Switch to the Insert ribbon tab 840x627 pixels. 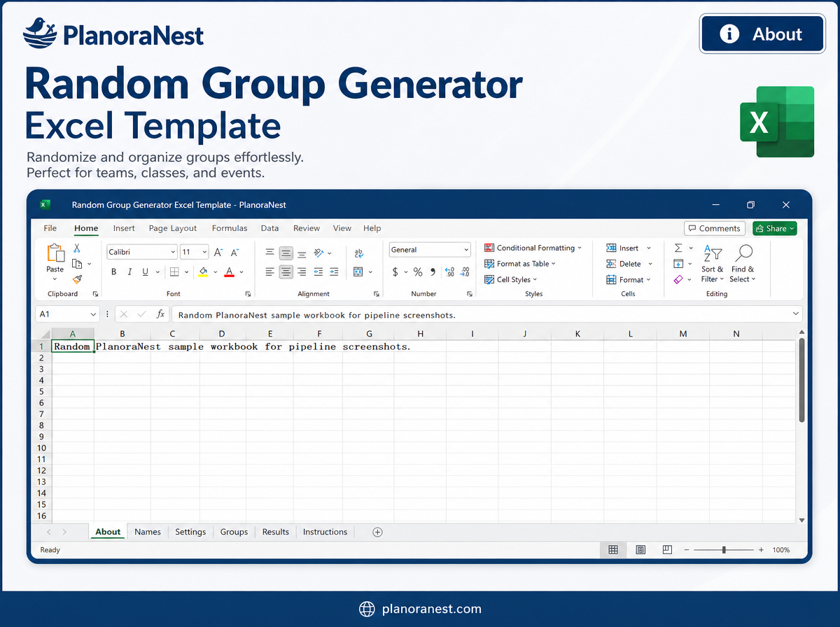click(124, 228)
